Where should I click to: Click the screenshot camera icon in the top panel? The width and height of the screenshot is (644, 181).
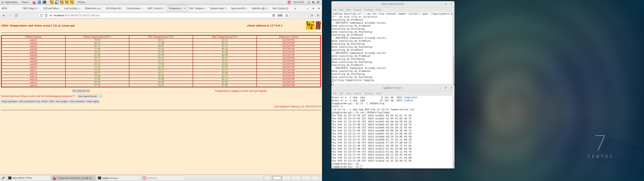[x=57, y=2]
